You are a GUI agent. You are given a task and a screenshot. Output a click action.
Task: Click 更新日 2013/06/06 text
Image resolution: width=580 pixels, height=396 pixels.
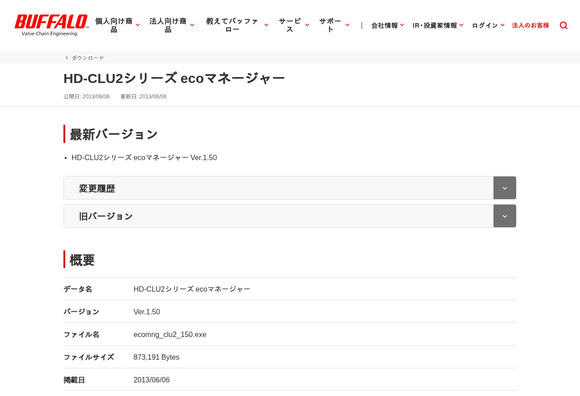point(144,97)
